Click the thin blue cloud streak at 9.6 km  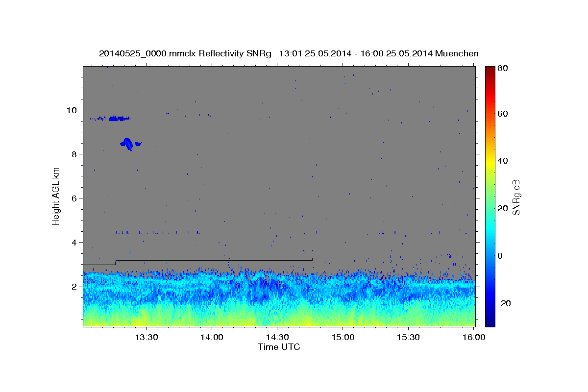click(x=113, y=118)
